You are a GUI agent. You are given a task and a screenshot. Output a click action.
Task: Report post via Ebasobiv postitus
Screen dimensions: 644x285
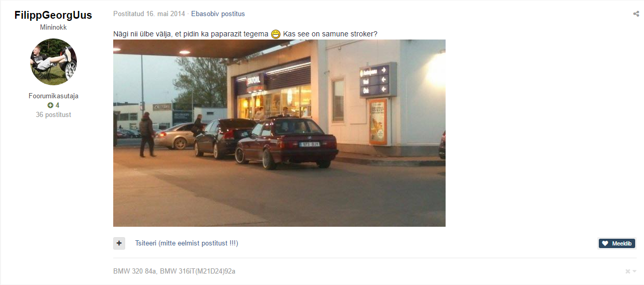tap(218, 14)
